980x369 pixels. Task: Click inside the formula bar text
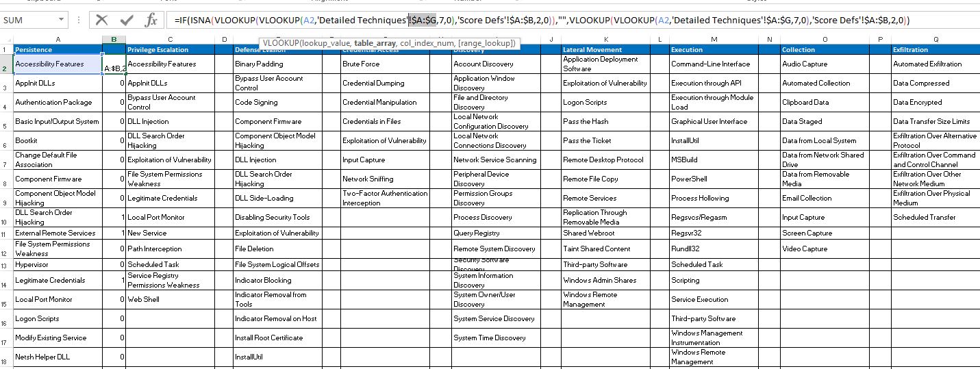pyautogui.click(x=573, y=20)
